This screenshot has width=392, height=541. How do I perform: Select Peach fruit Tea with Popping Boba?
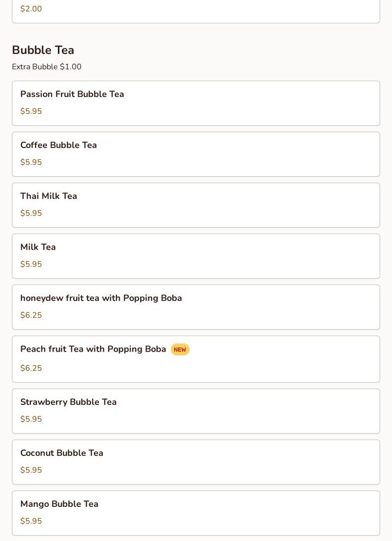pos(196,359)
